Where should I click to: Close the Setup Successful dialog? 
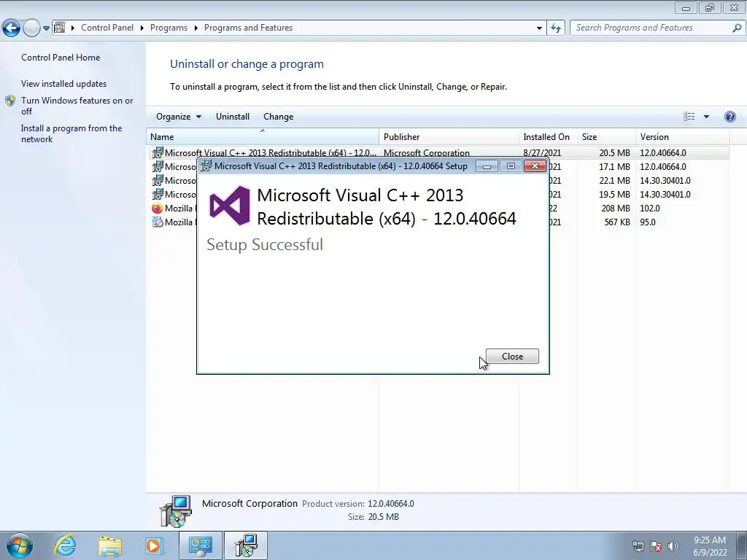tap(512, 356)
